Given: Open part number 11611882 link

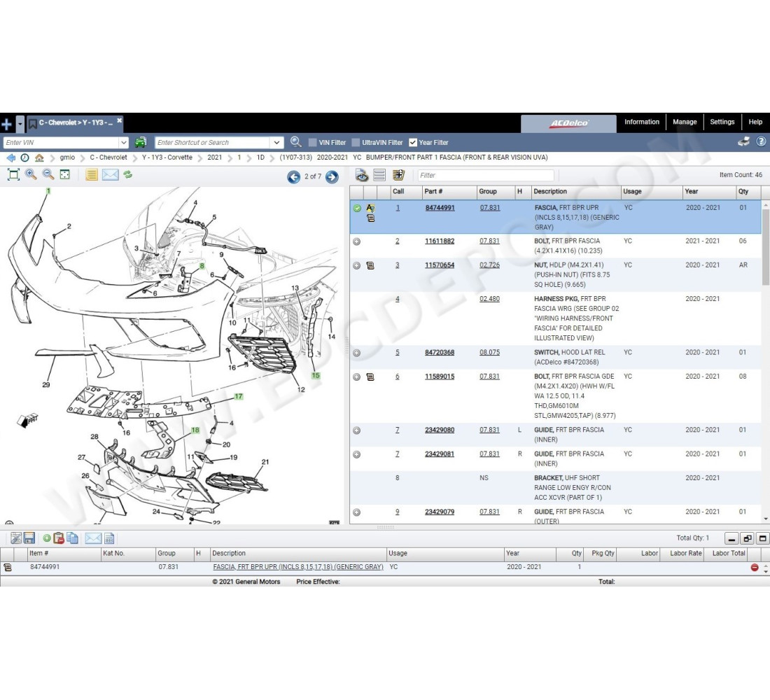Looking at the screenshot, I should [x=439, y=241].
